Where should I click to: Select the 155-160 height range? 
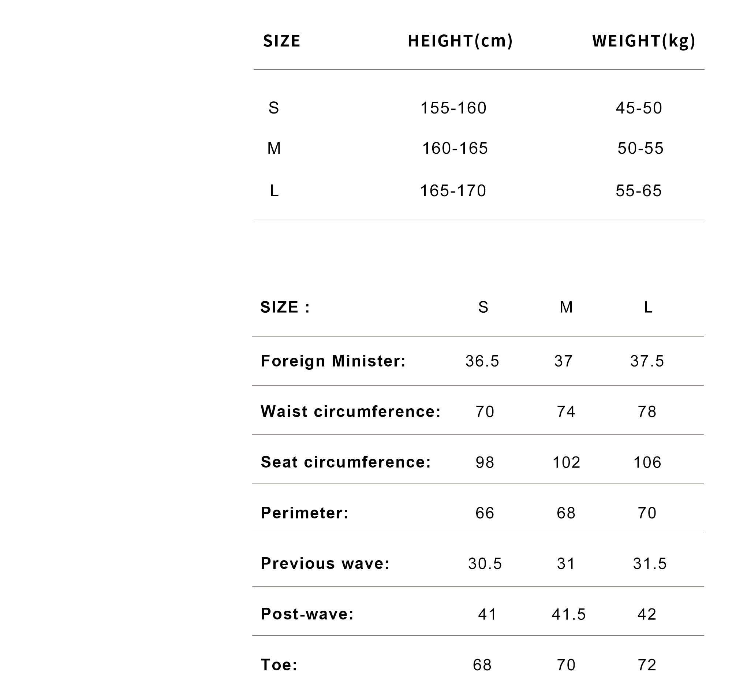point(453,108)
